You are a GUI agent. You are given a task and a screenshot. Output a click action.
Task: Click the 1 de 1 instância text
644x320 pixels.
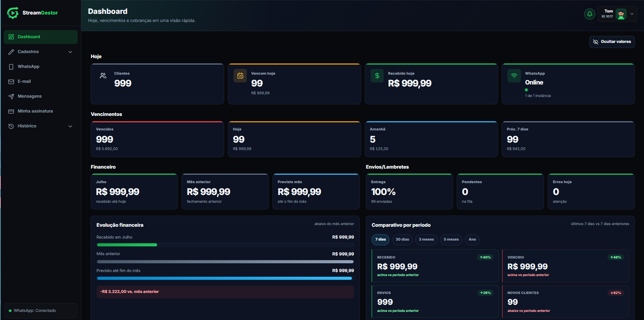coord(538,96)
